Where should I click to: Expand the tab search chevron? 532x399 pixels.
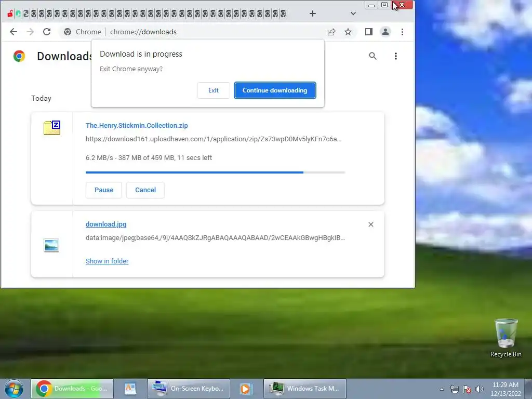coord(353,14)
